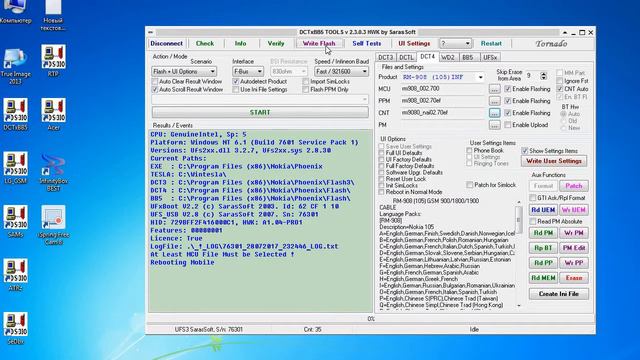This screenshot has width=640, height=360.
Task: Switch to the DCTL tab
Action: click(406, 58)
